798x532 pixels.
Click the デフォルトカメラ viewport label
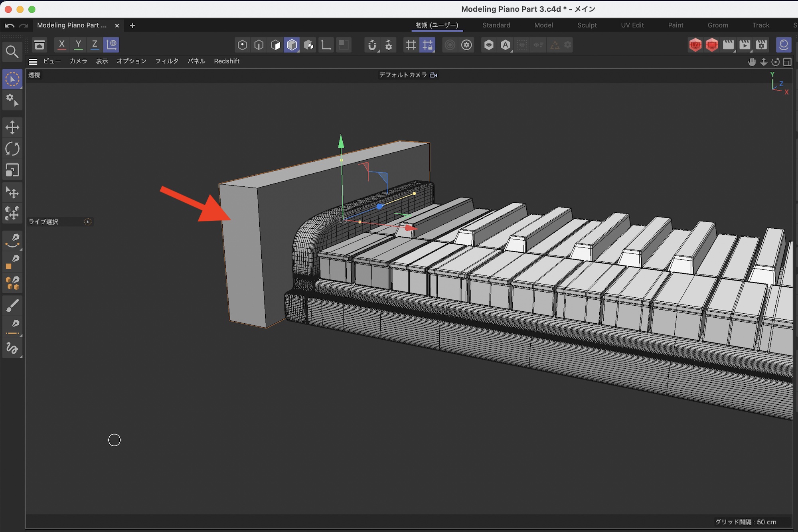pos(403,75)
